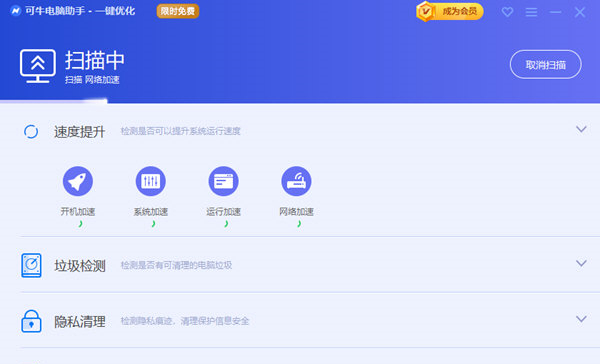Screen dimensions: 600x364
Task: Click the 垃圾检测 disk scan icon
Action: point(31,265)
